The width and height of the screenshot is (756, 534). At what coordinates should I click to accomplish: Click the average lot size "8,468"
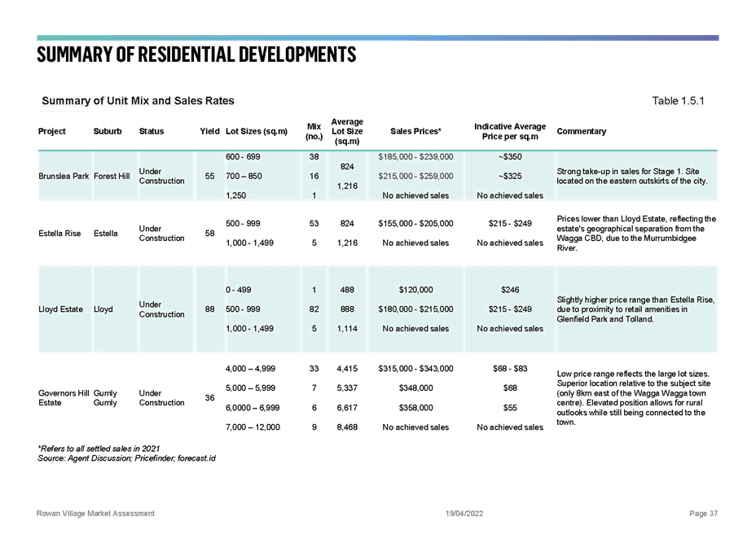pos(347,427)
